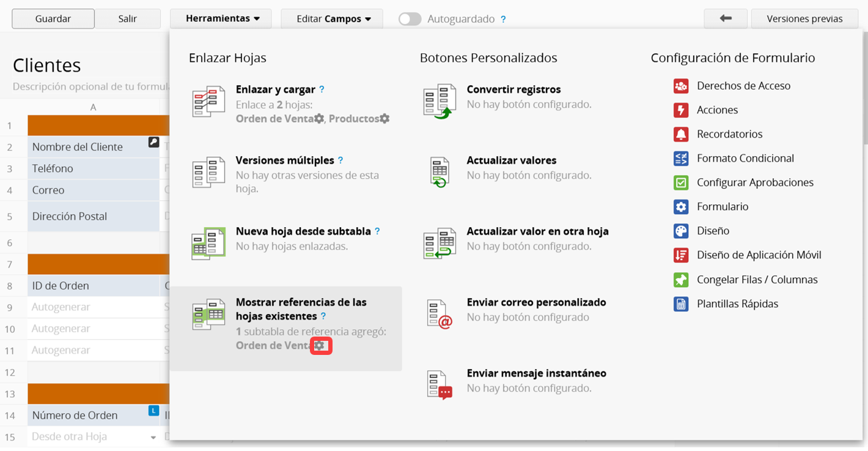Open Formato Condicional option
This screenshot has width=868, height=451.
pyautogui.click(x=745, y=158)
